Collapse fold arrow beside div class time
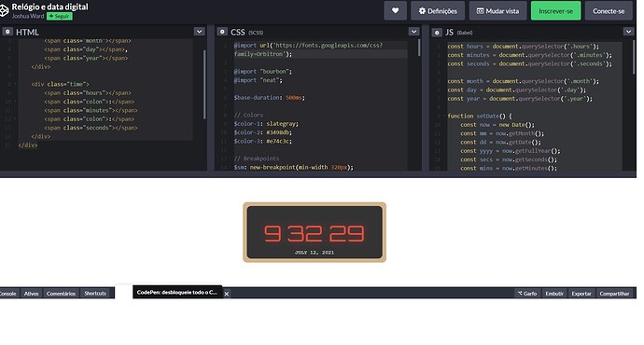Viewport: 644px width, 345px height. click(x=15, y=84)
